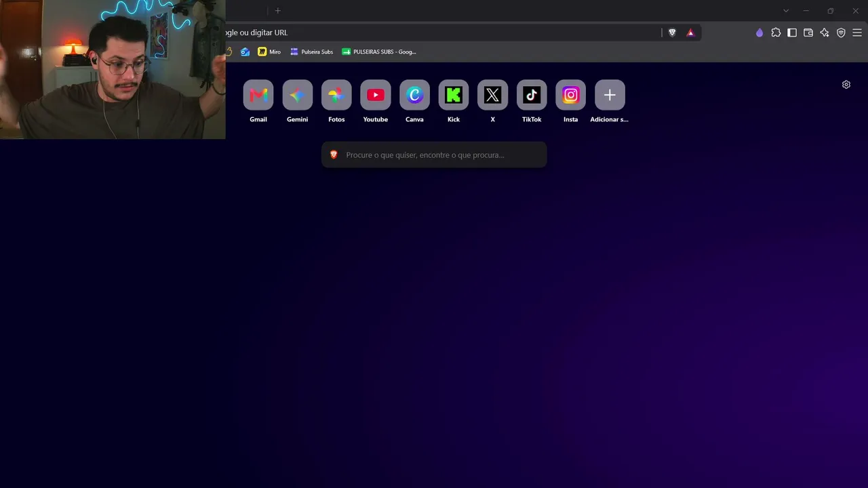Open the PULSEIRAS SUBS Google Sheets bookmark
Image resolution: width=868 pixels, height=488 pixels.
379,52
